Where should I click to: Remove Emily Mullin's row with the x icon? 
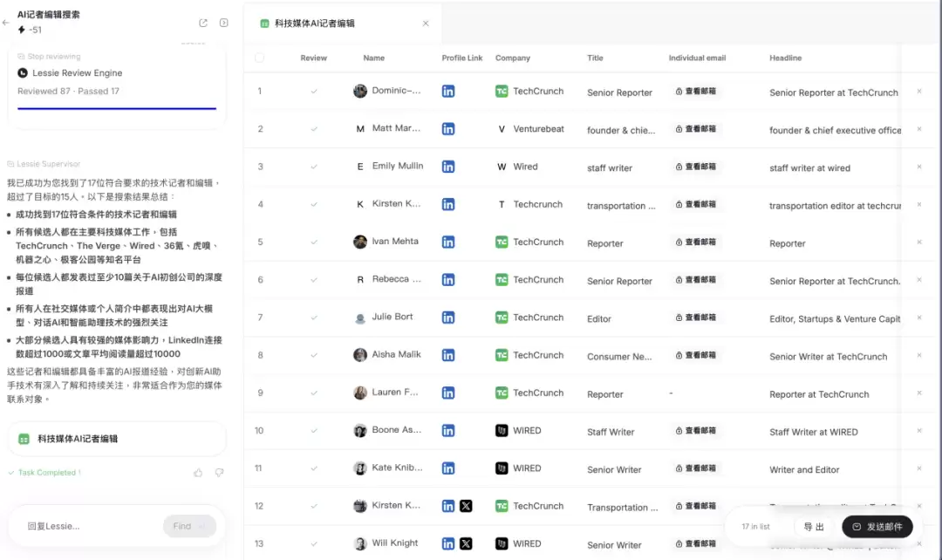pyautogui.click(x=918, y=167)
